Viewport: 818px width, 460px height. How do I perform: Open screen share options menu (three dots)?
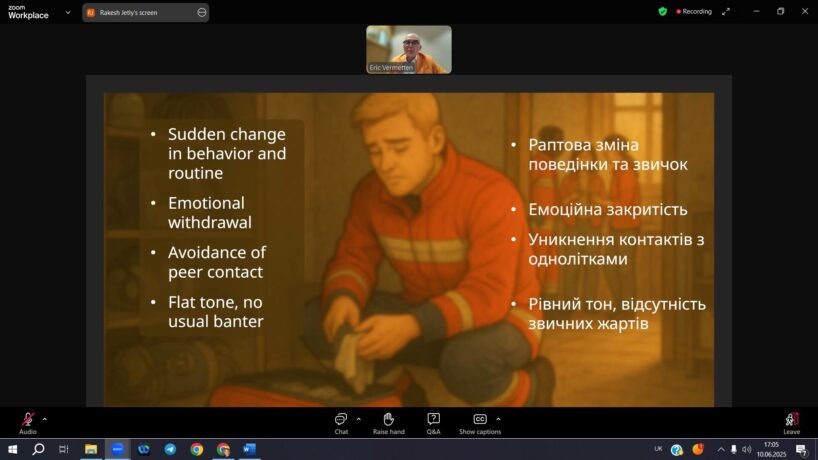[202, 12]
